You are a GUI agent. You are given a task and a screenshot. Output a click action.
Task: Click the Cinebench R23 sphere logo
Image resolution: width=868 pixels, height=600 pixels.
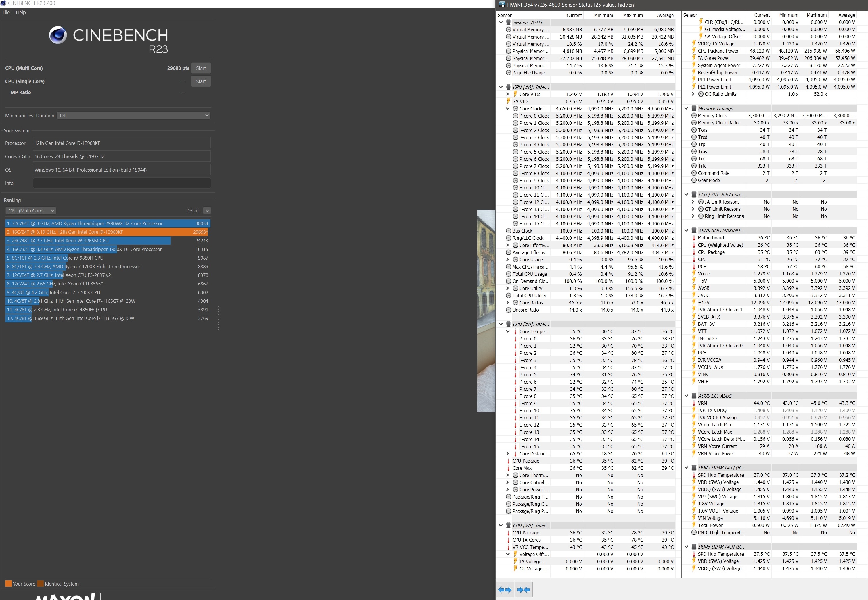point(58,35)
